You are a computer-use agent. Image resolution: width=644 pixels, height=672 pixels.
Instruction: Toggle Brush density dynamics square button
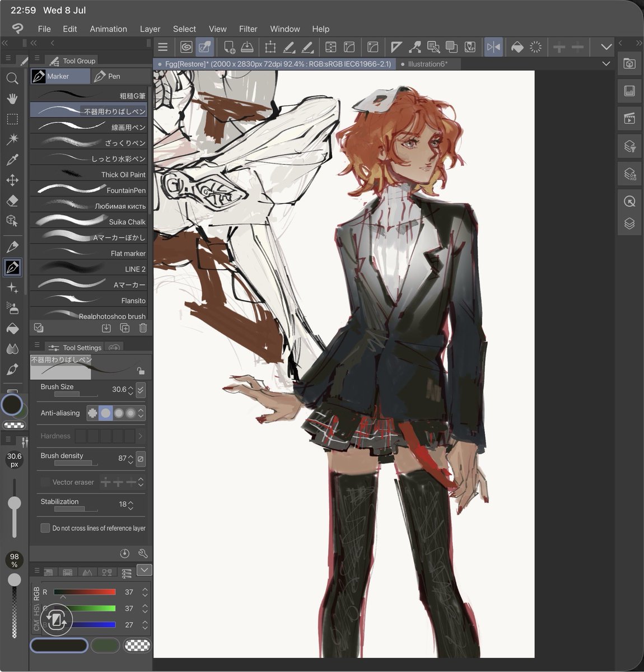point(141,459)
